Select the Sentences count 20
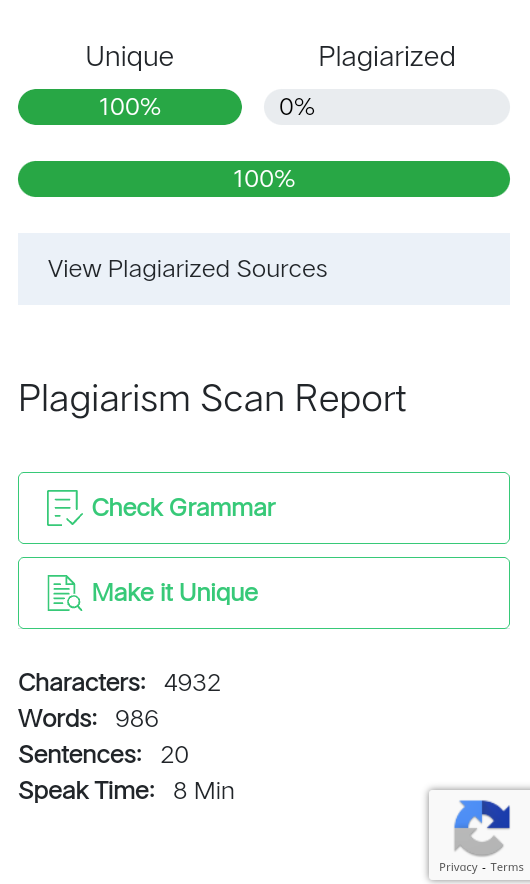This screenshot has width=530, height=884. [x=174, y=755]
